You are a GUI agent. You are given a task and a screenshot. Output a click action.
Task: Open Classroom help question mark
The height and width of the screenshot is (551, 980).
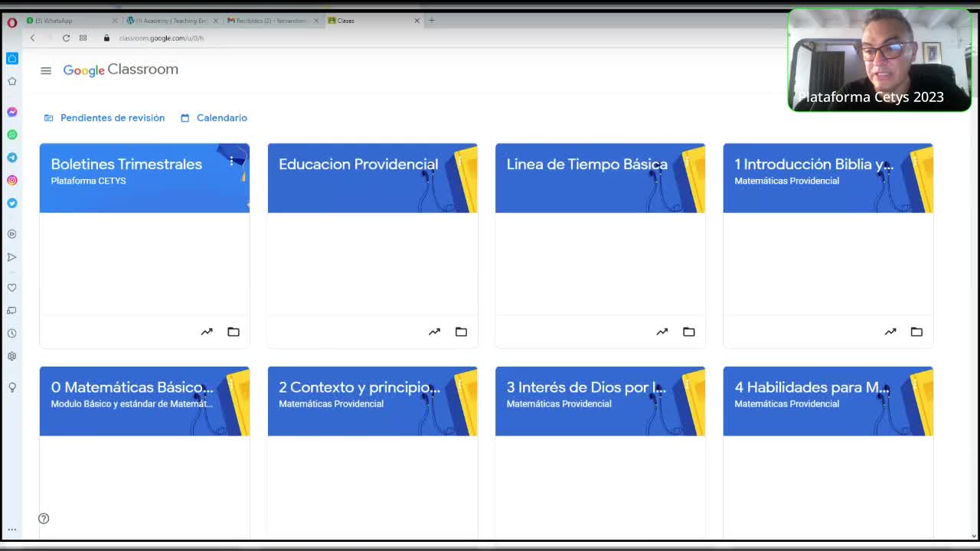point(44,518)
